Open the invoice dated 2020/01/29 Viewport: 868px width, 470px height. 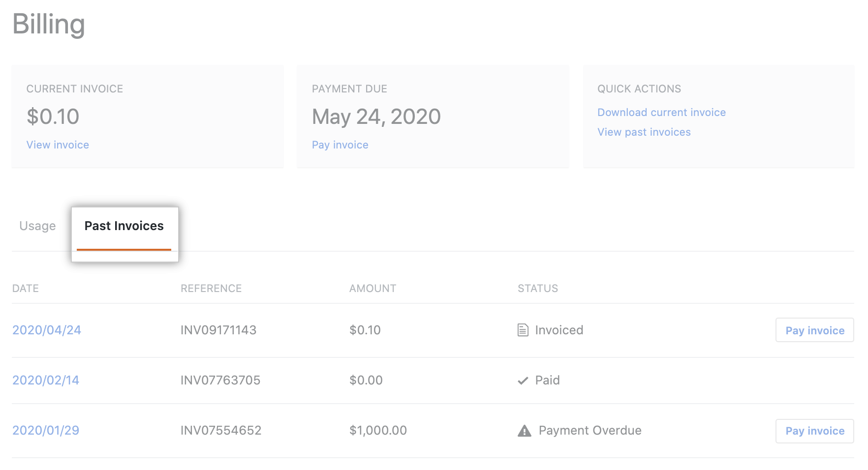[x=46, y=431]
